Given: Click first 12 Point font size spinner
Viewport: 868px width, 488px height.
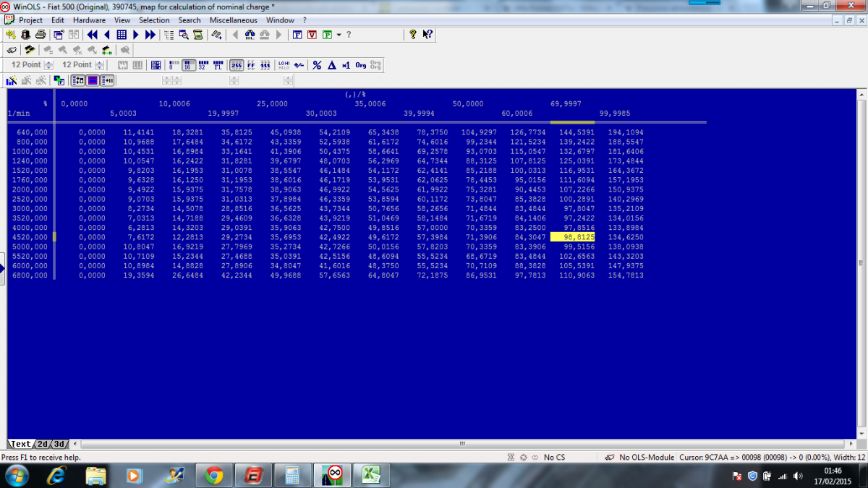Looking at the screenshot, I should 48,65.
